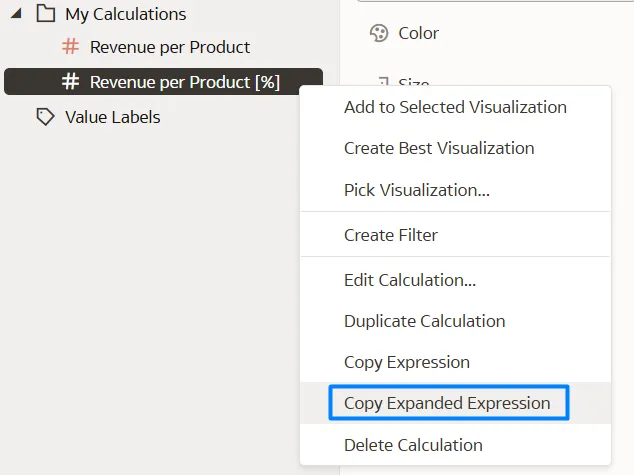Choose Delete Calculation
634x475 pixels.
413,445
